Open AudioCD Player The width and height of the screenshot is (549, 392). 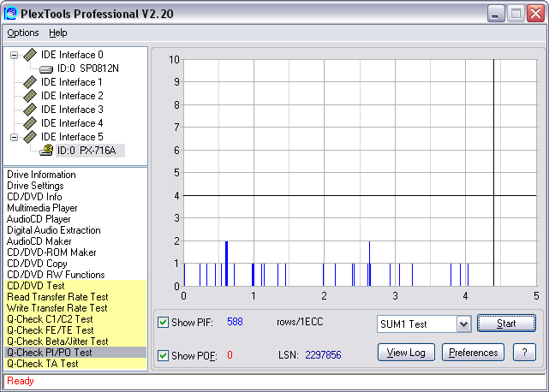[39, 219]
